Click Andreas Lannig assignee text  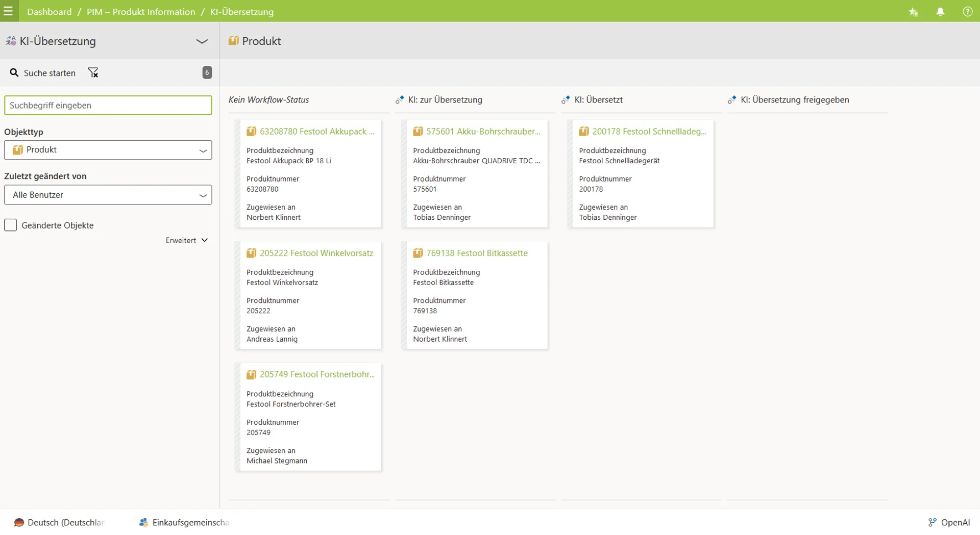[x=272, y=339]
